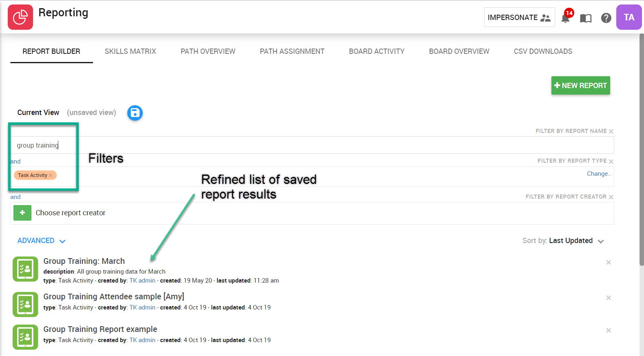Click the Group Training Report example icon
Image resolution: width=644 pixels, height=356 pixels.
point(25,337)
